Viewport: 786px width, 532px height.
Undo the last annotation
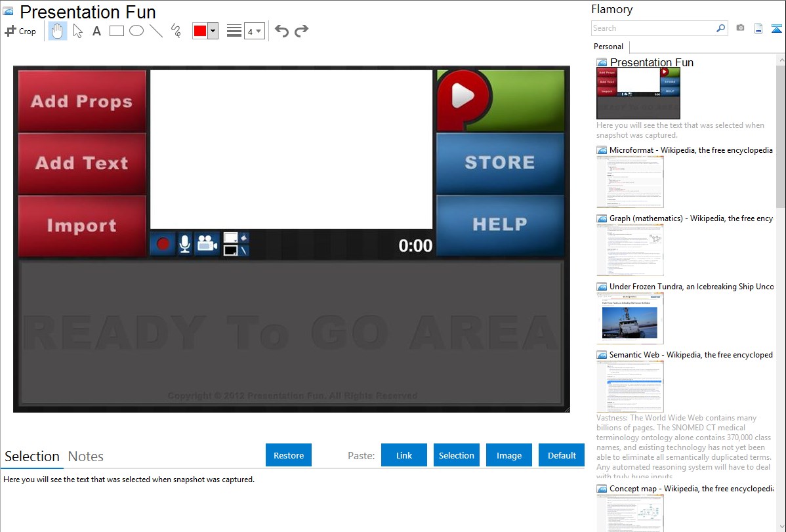pyautogui.click(x=281, y=31)
